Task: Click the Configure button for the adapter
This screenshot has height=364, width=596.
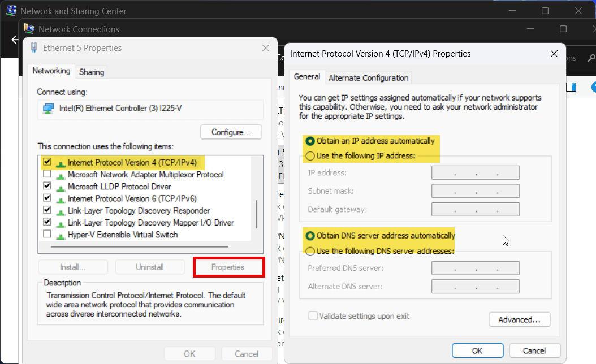Action: pos(231,132)
